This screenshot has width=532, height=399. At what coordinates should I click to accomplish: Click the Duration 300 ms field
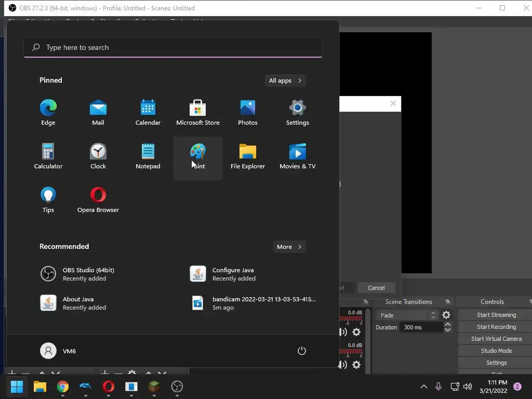[x=421, y=327]
